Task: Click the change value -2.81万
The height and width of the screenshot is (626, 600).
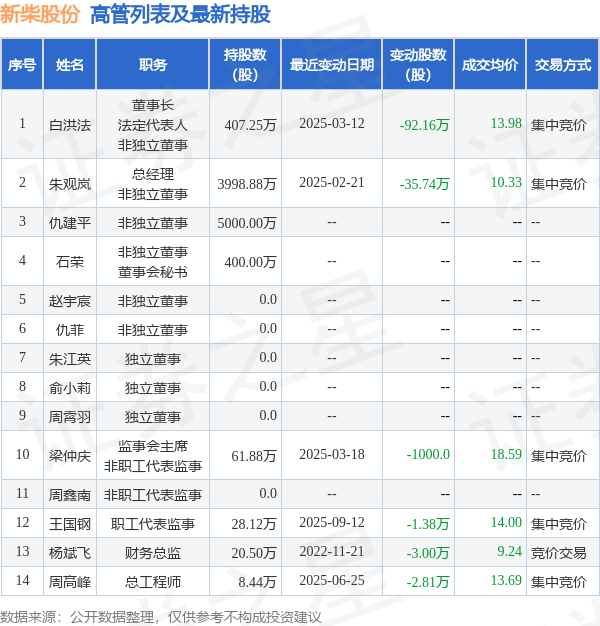Action: (428, 582)
